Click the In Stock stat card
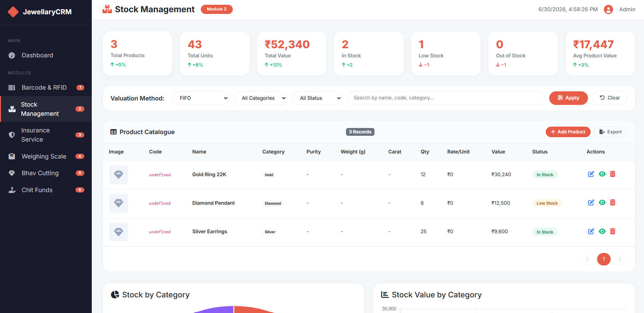The image size is (644, 313). click(369, 53)
